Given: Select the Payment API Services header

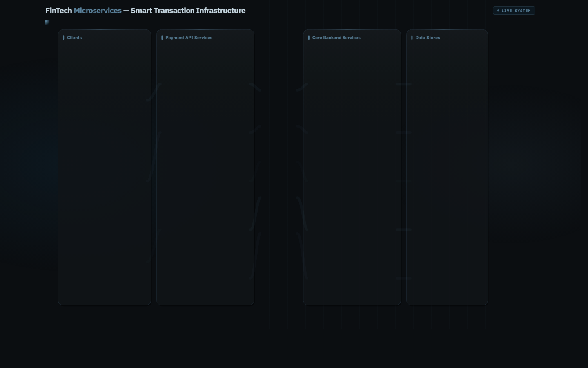Looking at the screenshot, I should 189,38.
